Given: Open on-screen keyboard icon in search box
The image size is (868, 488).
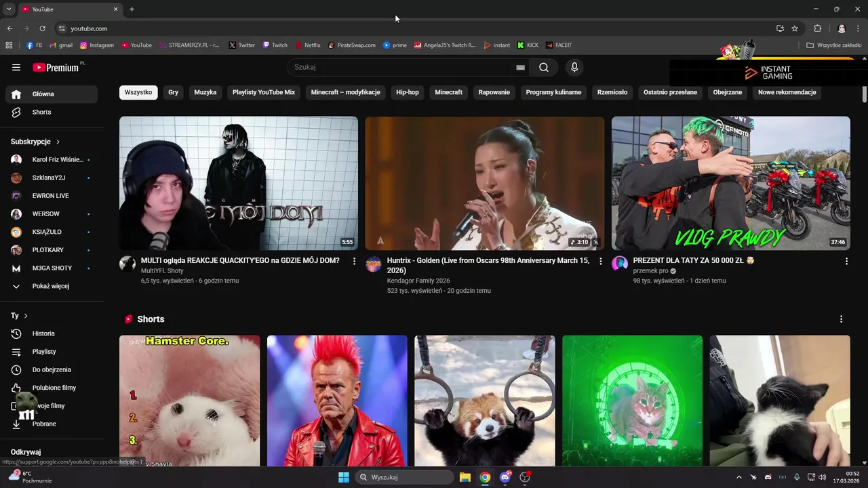Looking at the screenshot, I should point(520,67).
